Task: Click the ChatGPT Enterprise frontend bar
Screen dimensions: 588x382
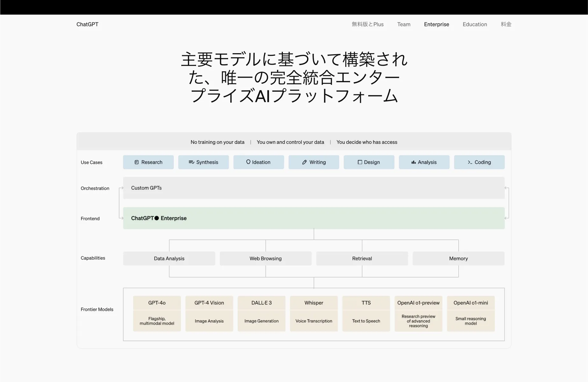Action: [314, 218]
